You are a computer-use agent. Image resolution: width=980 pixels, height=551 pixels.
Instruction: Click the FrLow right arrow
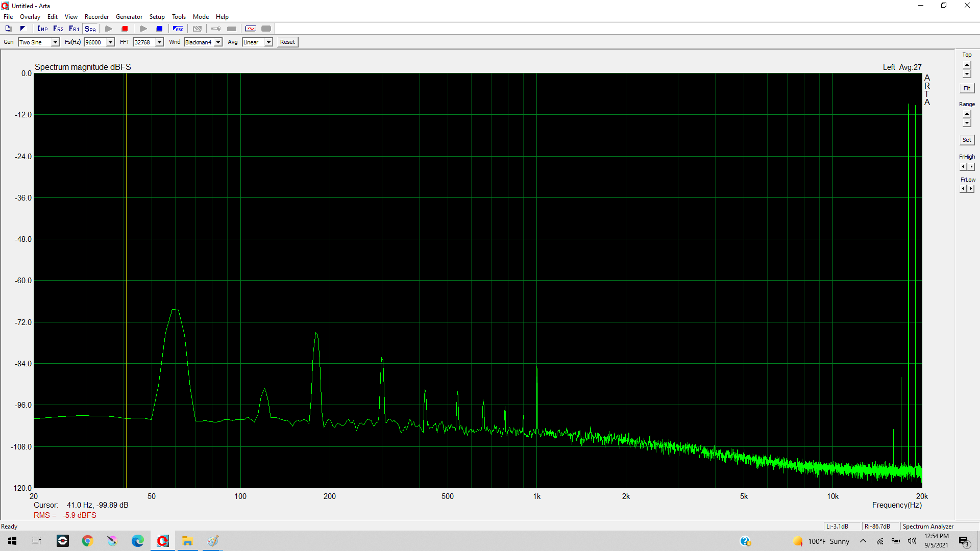pyautogui.click(x=971, y=189)
